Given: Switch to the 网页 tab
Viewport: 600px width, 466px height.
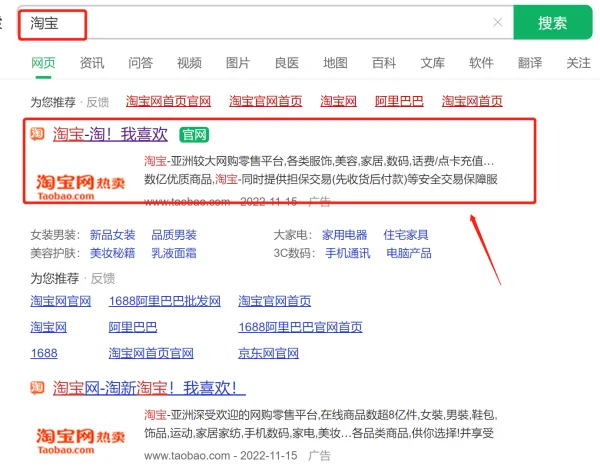Looking at the screenshot, I should click(x=43, y=63).
